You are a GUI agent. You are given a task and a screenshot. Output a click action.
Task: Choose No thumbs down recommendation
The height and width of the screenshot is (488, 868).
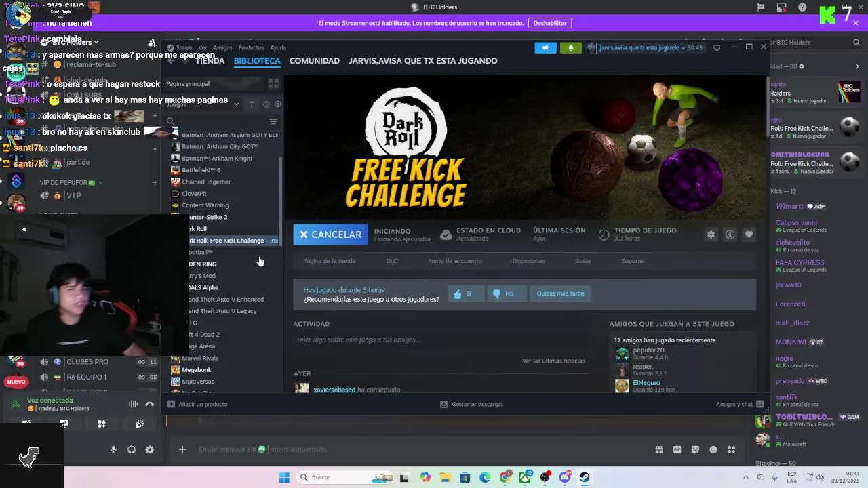507,293
